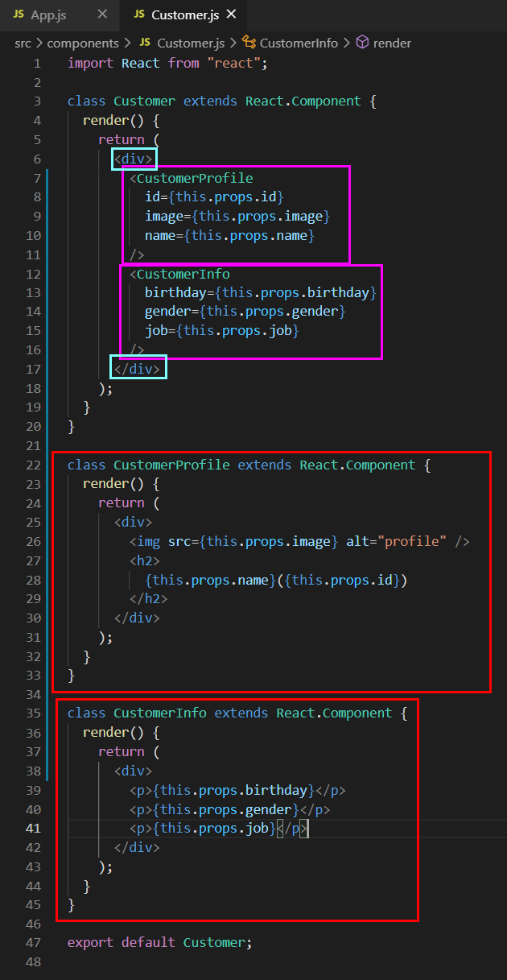The width and height of the screenshot is (507, 980).
Task: Click the chevron separator after src in breadcrumbs
Action: 38,43
